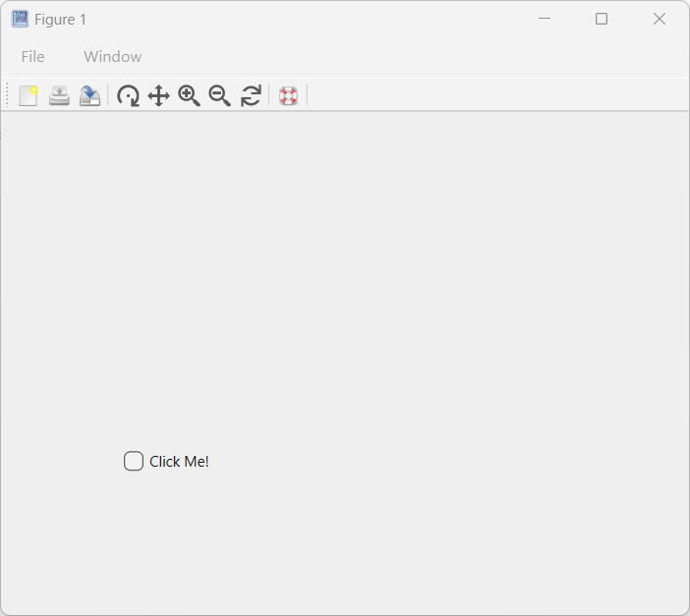This screenshot has width=690, height=616.
Task: Open the Window menu
Action: (x=112, y=57)
